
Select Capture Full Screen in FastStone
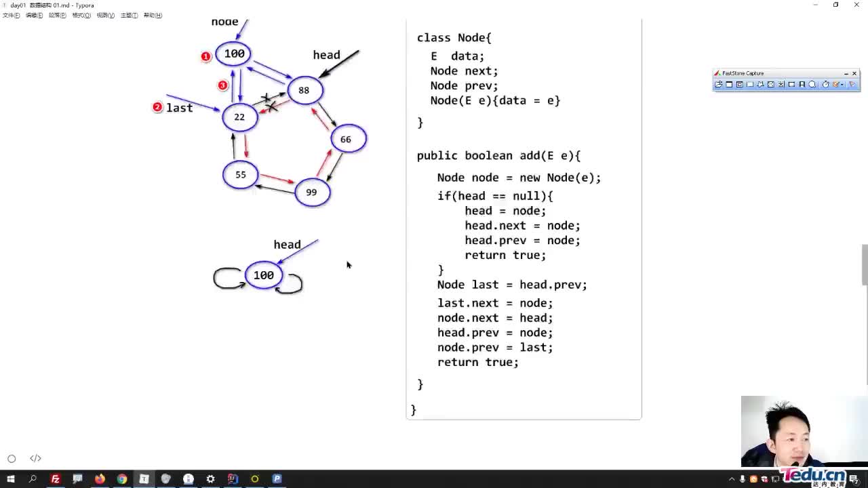pos(771,84)
